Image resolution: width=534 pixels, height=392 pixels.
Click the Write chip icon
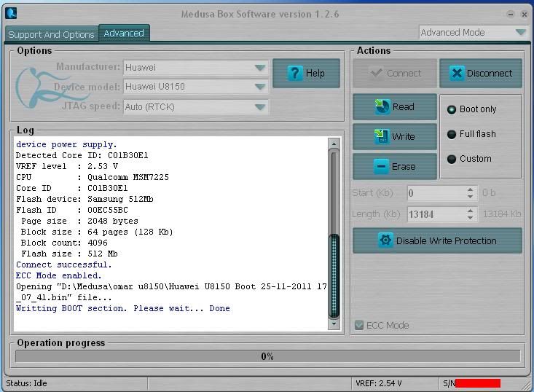(382, 136)
